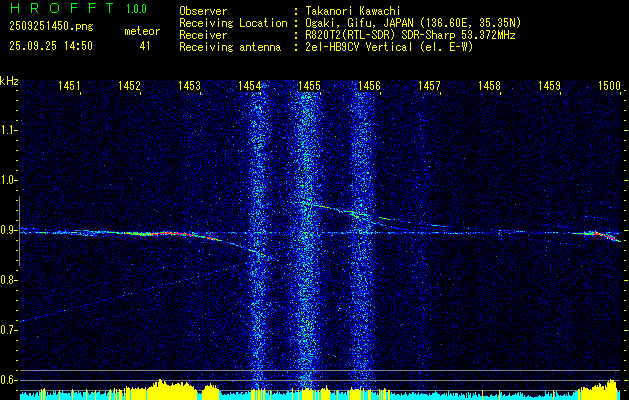
Task: Click the 25.09.25 14:50 timestamp
Action: [x=50, y=46]
